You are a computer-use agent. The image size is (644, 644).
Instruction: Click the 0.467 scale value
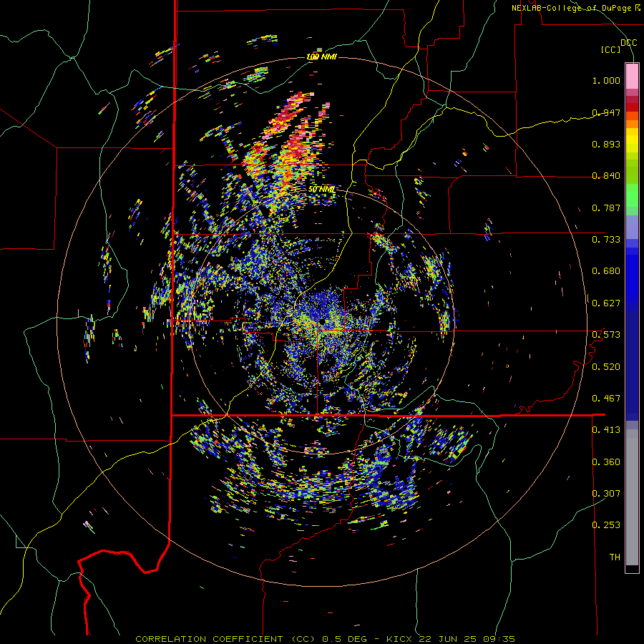[606, 399]
